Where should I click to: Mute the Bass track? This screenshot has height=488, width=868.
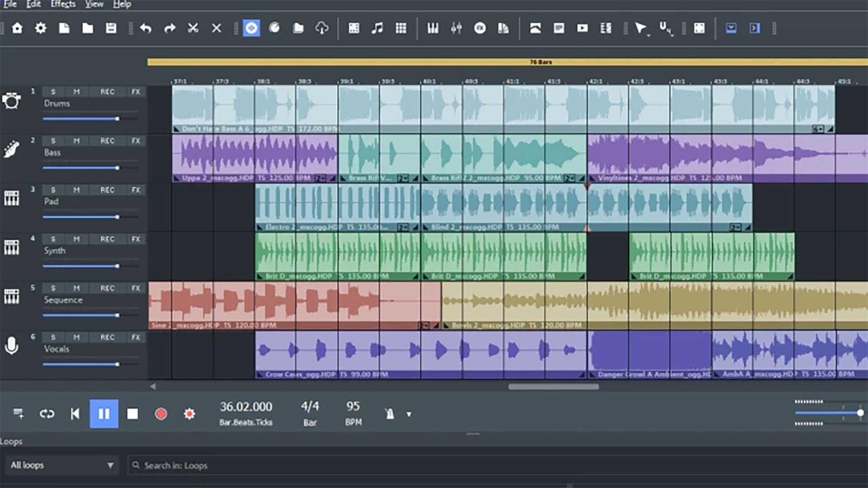pos(76,141)
